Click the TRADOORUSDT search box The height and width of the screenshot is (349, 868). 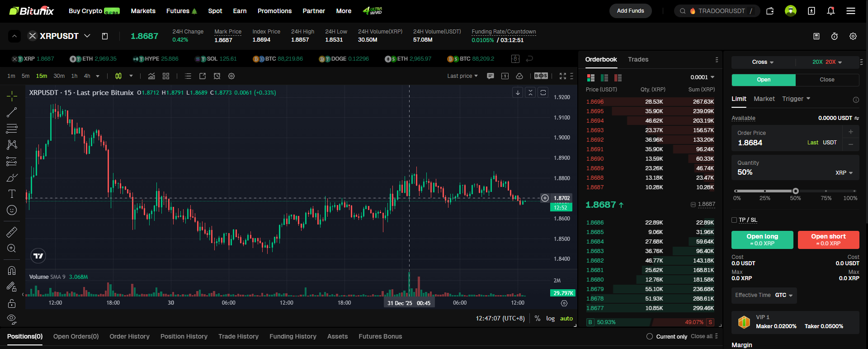(717, 11)
